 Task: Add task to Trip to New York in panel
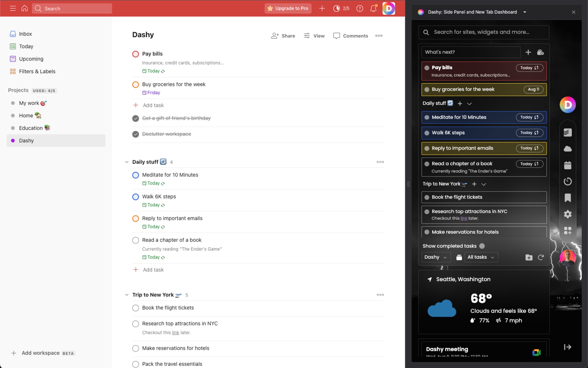pos(474,184)
